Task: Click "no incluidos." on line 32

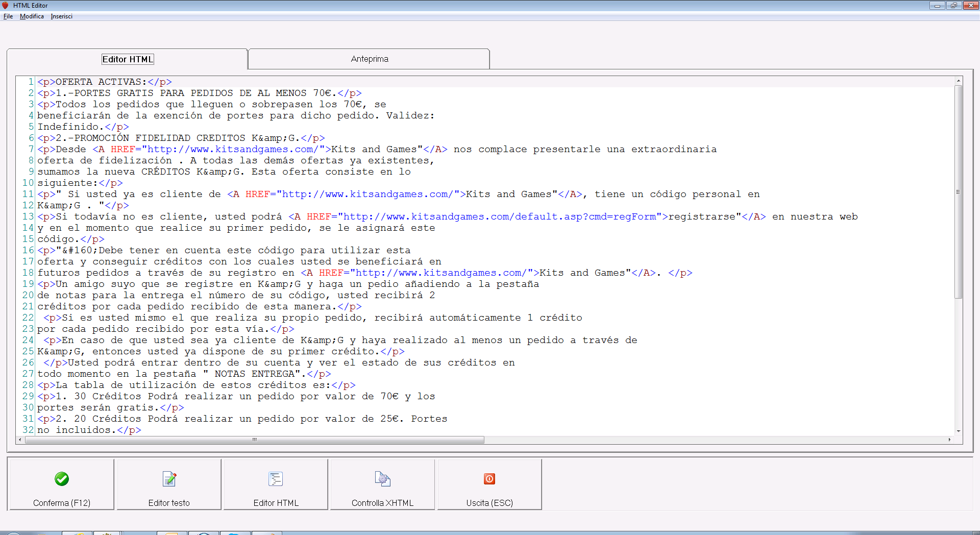Action: (77, 430)
